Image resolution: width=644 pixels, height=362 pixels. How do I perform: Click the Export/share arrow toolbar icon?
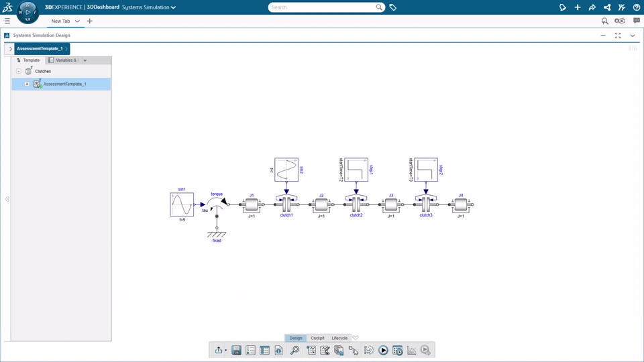tap(219, 350)
